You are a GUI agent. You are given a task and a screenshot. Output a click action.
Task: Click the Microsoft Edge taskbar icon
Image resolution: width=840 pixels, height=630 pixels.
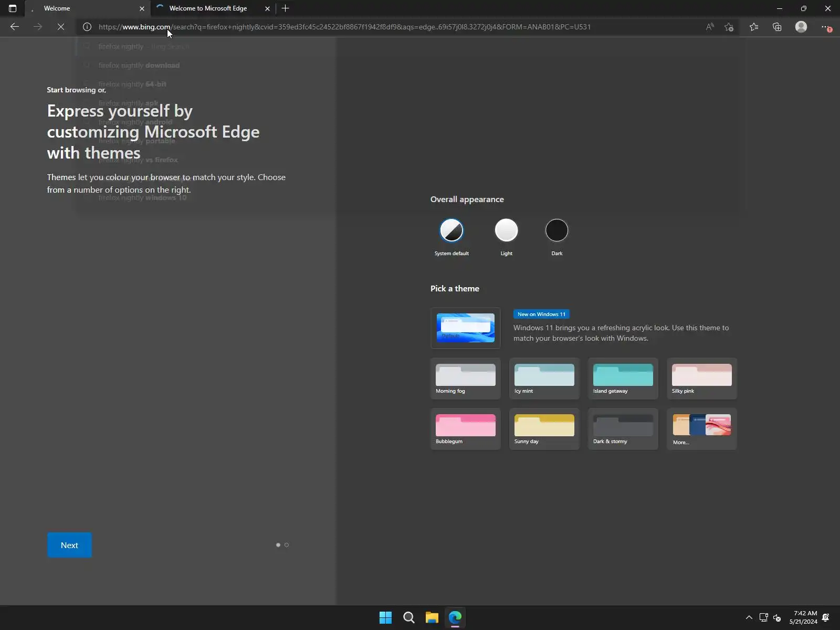tap(455, 617)
